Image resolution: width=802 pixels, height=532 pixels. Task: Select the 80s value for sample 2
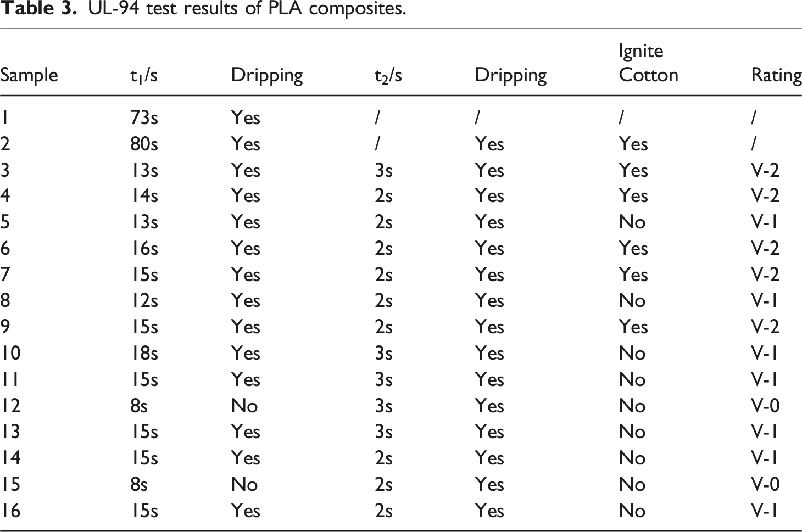tap(144, 144)
